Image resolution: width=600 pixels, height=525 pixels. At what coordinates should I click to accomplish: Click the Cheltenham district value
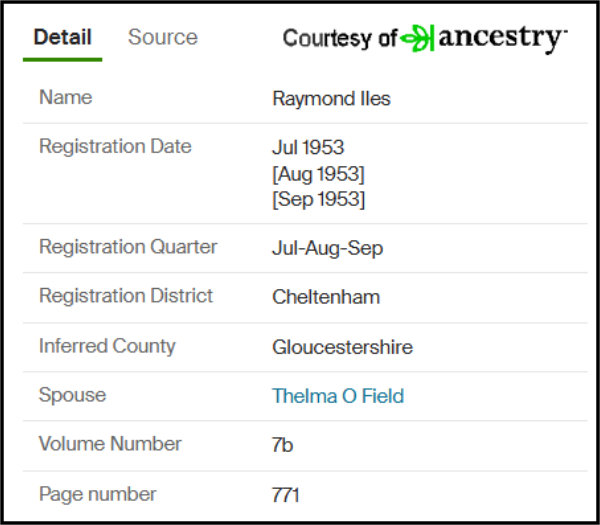tap(326, 297)
